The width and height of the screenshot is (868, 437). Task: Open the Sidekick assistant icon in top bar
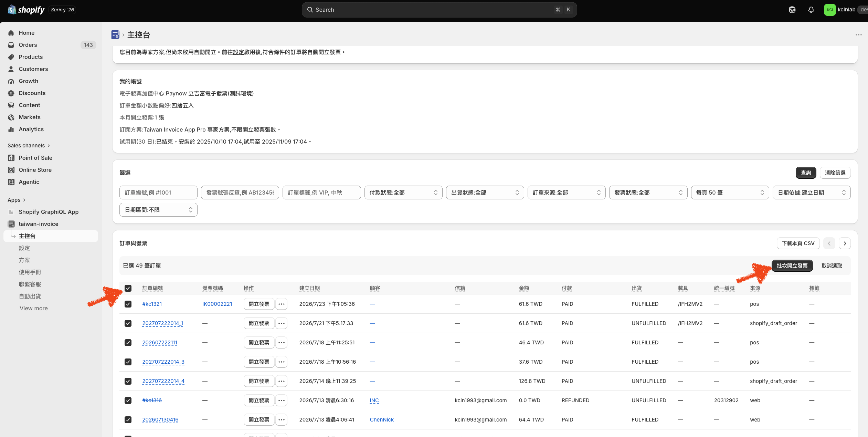coord(792,10)
